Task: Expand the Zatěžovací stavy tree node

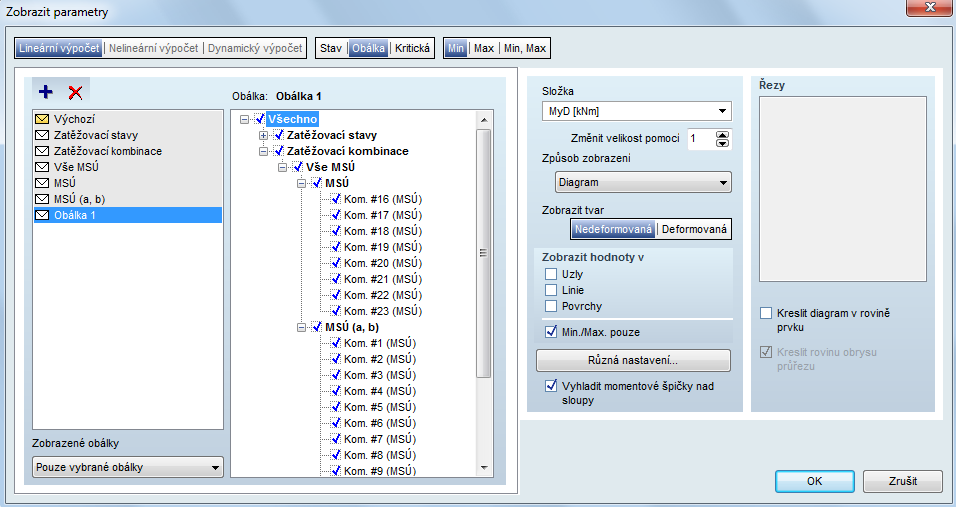Action: tap(263, 135)
